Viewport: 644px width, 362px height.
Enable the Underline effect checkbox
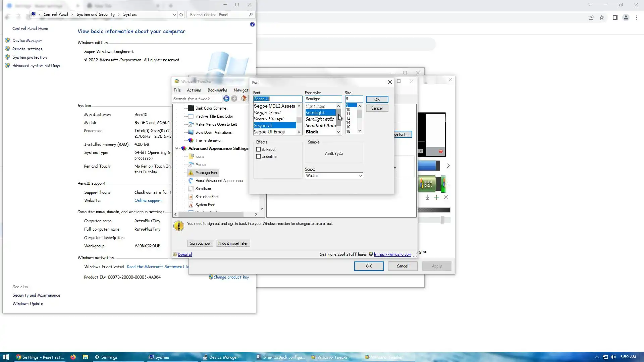(258, 157)
